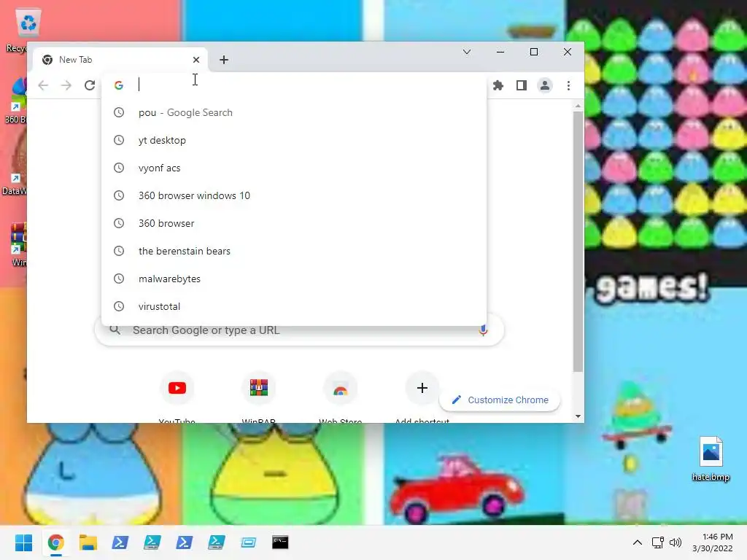Click the clock icon beside 'malwarebytes'
Image resolution: width=747 pixels, height=560 pixels.
coord(119,279)
